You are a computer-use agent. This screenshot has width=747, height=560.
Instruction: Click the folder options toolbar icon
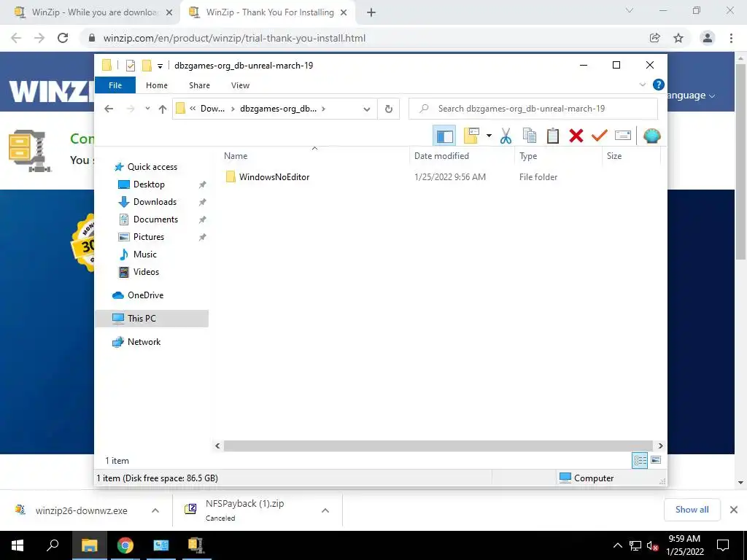pyautogui.click(x=471, y=136)
